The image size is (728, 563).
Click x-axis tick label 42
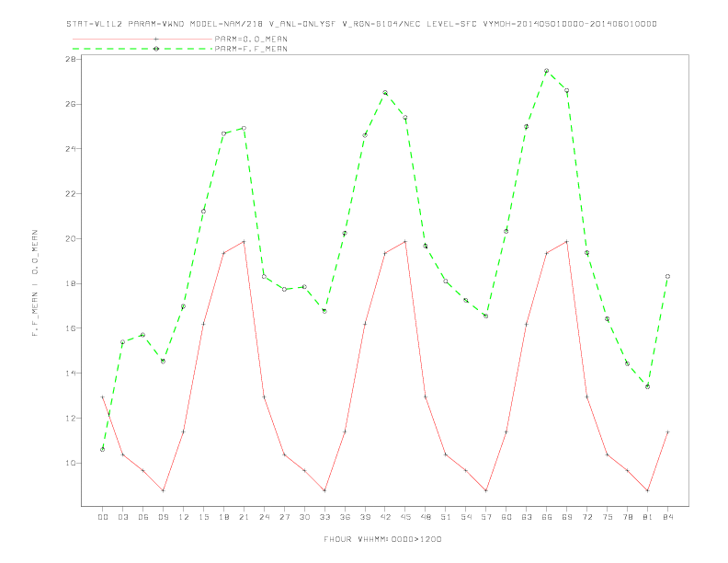[385, 517]
